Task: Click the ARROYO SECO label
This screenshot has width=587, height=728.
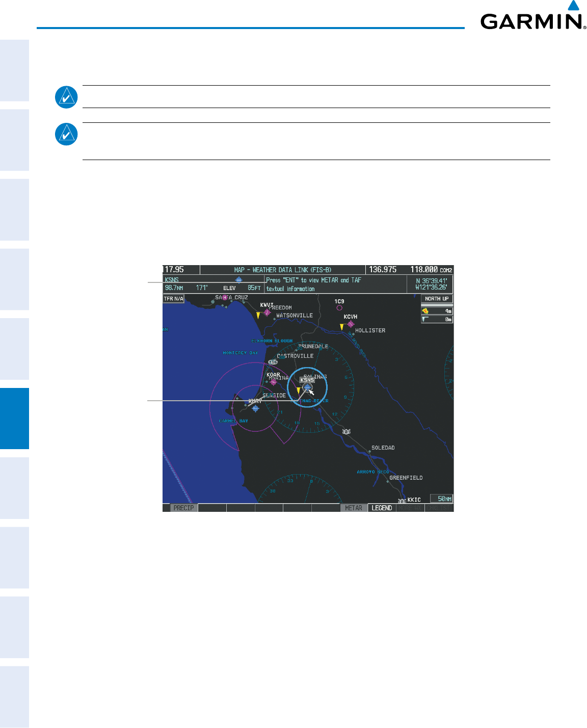Action: pyautogui.click(x=373, y=472)
